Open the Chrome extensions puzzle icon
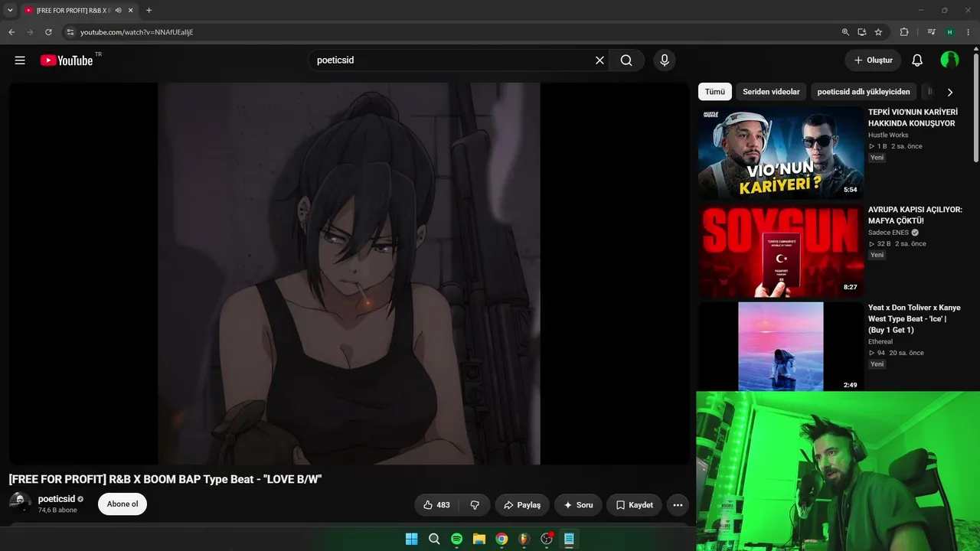Viewport: 980px width, 551px height. (x=904, y=32)
